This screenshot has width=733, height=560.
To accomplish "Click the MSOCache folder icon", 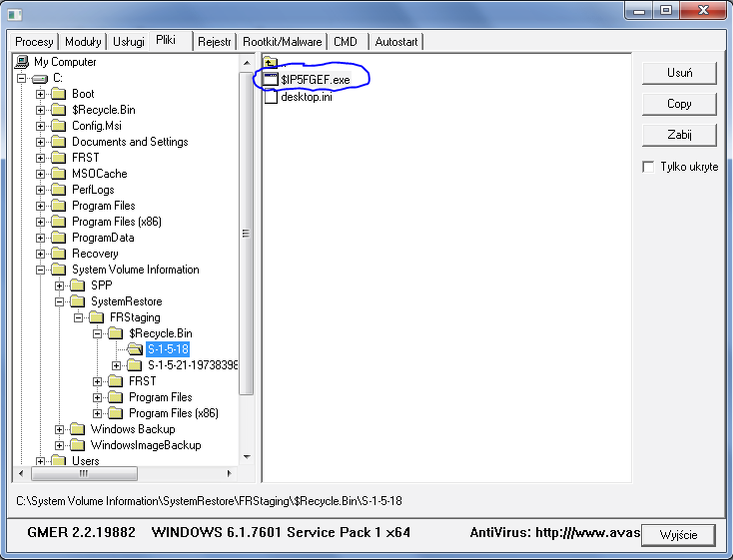I will pos(59,174).
